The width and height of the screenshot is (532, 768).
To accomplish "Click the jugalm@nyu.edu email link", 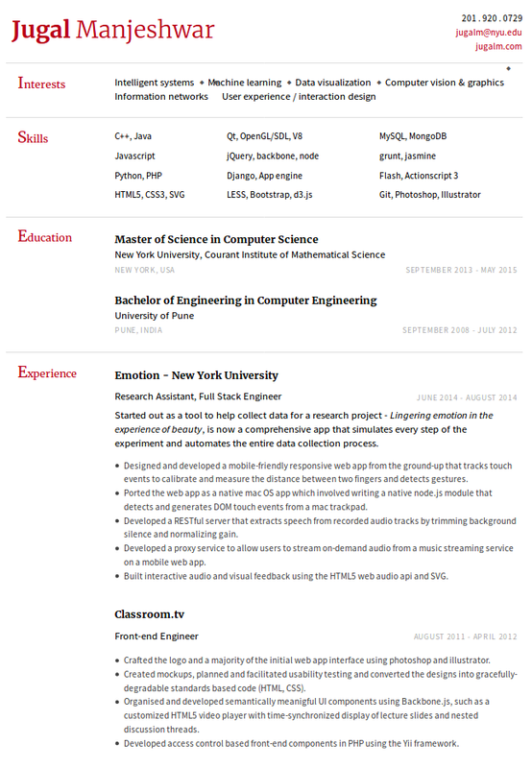I will point(489,33).
